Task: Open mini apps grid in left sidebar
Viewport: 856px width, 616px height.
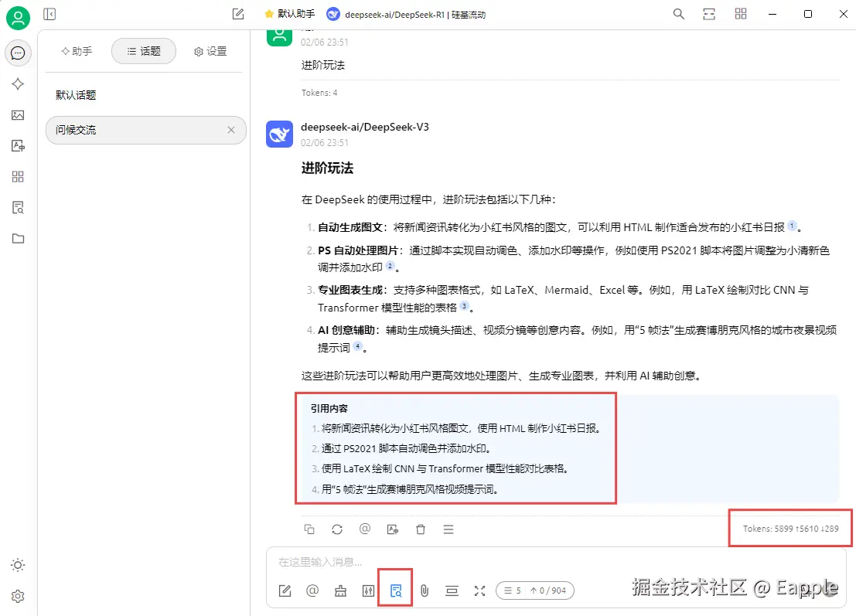Action: (x=18, y=177)
